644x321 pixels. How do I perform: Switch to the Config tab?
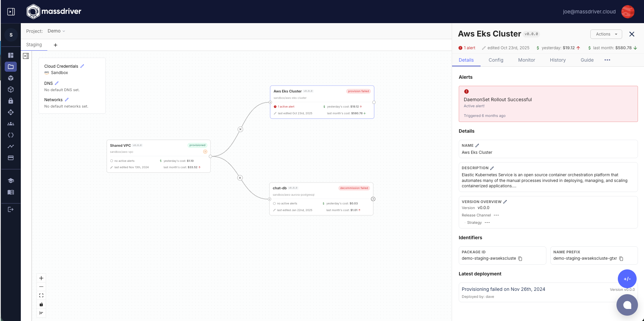point(496,60)
